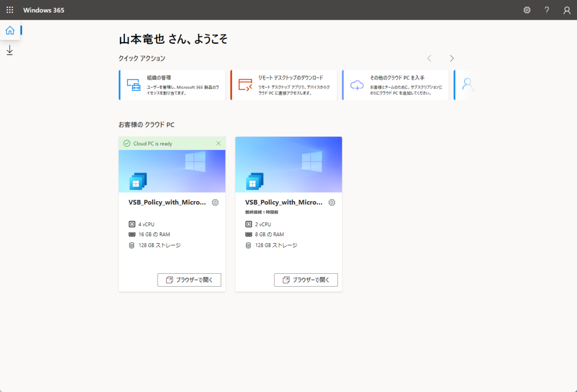Image resolution: width=577 pixels, height=392 pixels.
Task: Go to Home in the left sidebar
Action: click(10, 30)
